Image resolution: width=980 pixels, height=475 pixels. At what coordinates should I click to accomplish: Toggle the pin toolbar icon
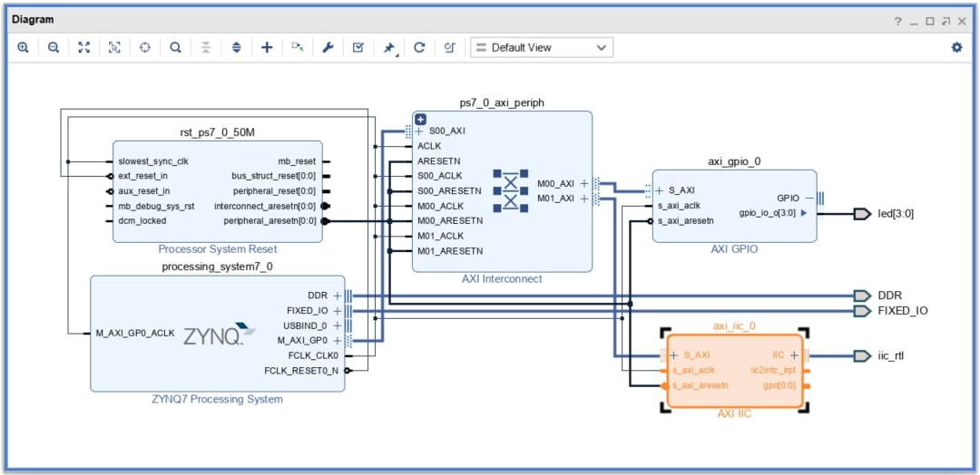point(389,47)
